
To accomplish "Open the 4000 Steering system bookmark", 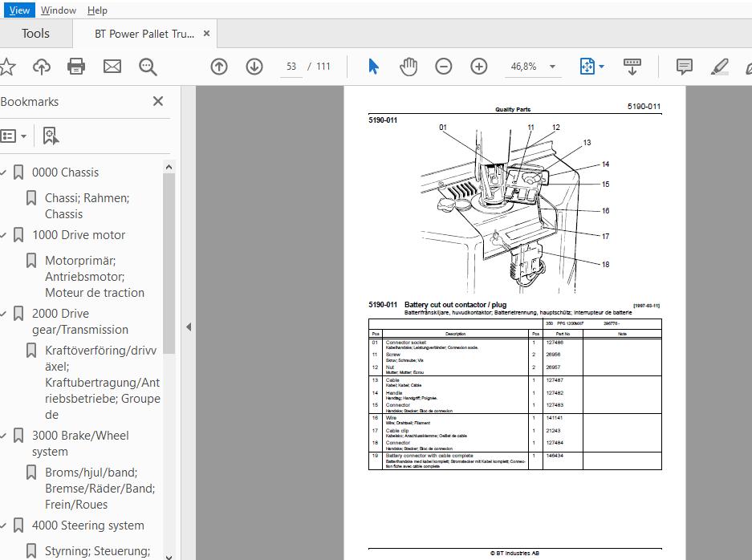I will 87,526.
